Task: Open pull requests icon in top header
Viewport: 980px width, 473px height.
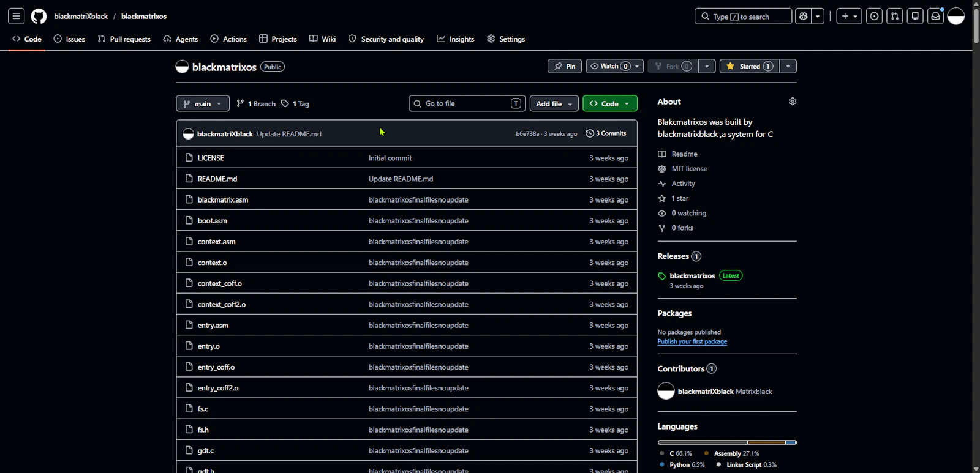Action: click(895, 17)
